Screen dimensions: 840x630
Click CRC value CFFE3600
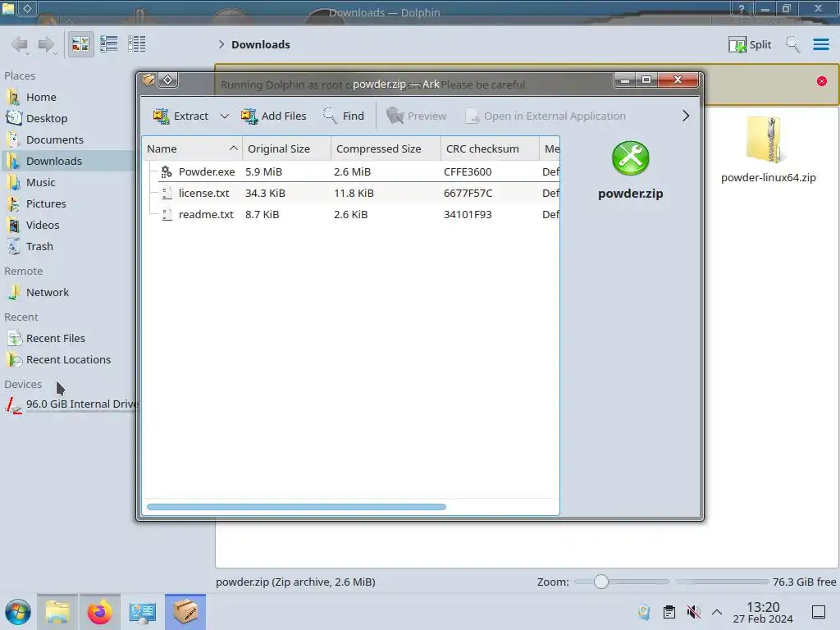pos(467,171)
